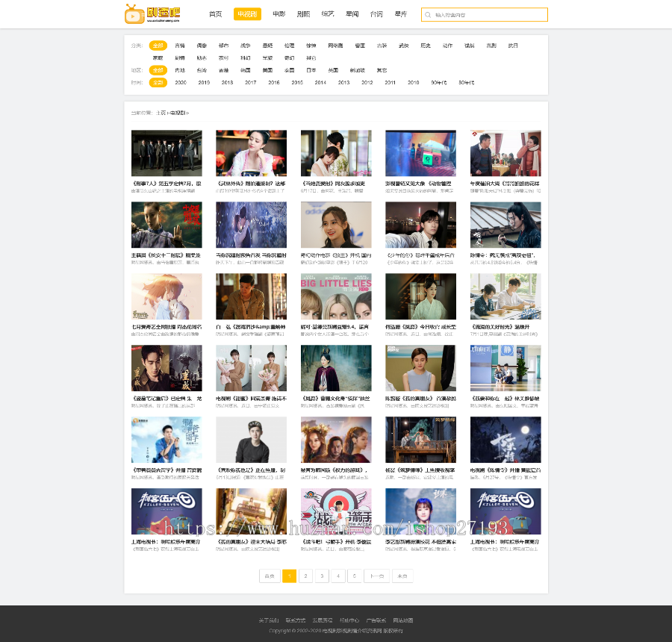Filter category by 历史
Image resolution: width=672 pixels, height=642 pixels.
[426, 46]
